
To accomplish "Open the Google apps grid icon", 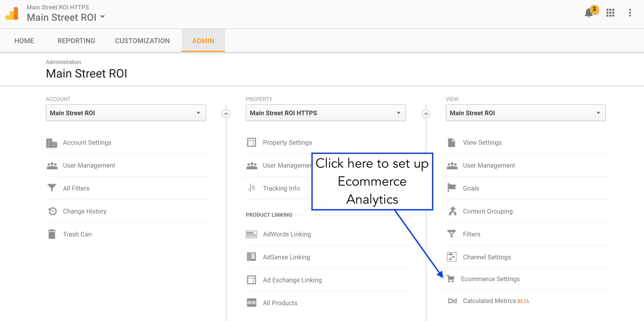I will pyautogui.click(x=610, y=13).
